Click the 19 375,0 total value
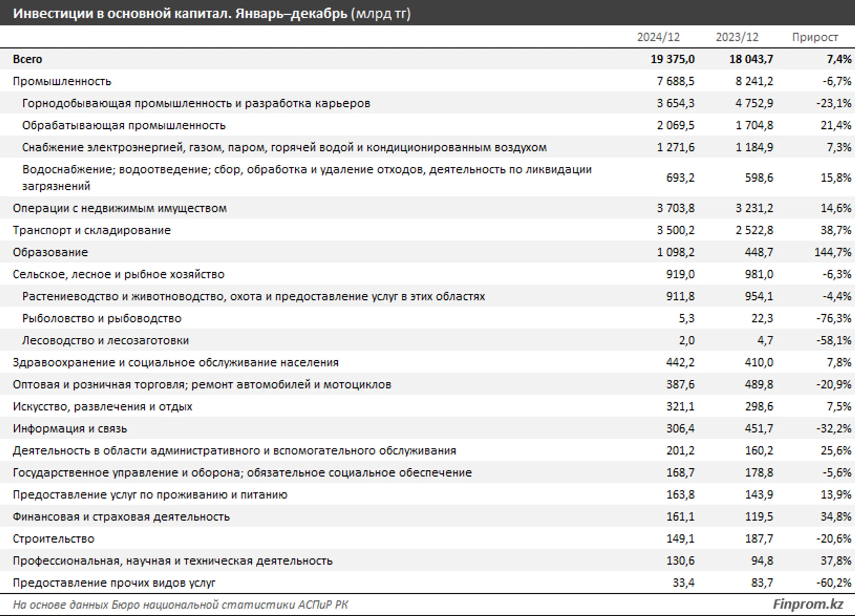The width and height of the screenshot is (855, 616). [x=673, y=59]
